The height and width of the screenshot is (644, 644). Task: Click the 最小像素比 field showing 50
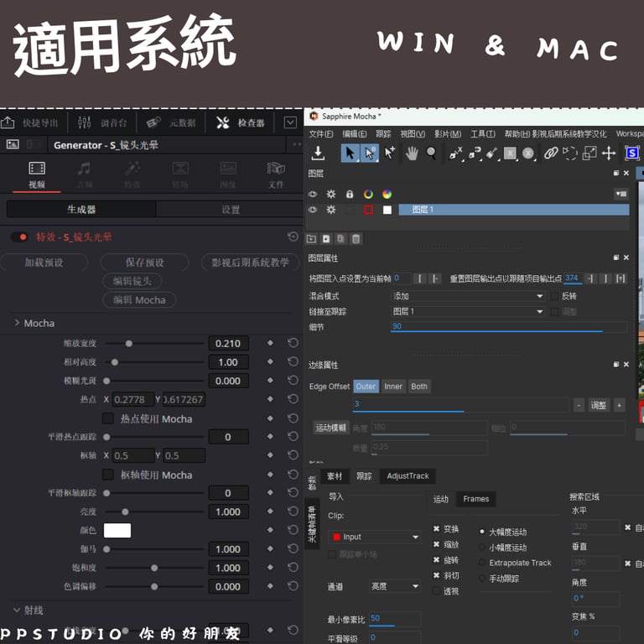[395, 619]
